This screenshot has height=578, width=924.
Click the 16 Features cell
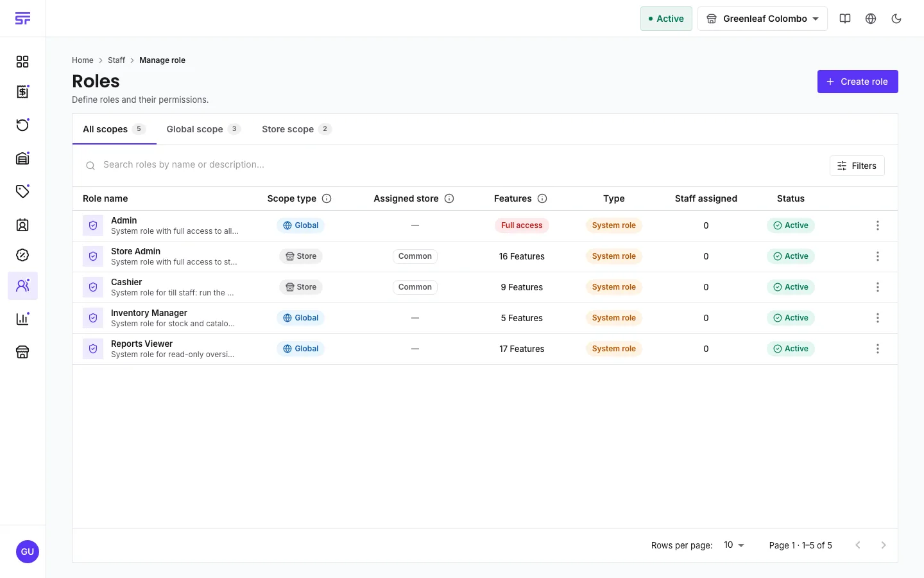point(522,256)
